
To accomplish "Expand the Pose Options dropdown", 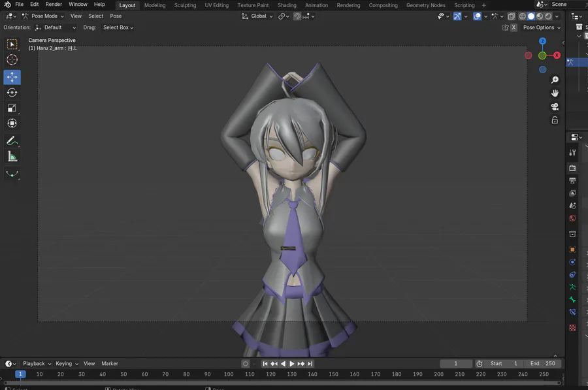I will coord(542,27).
